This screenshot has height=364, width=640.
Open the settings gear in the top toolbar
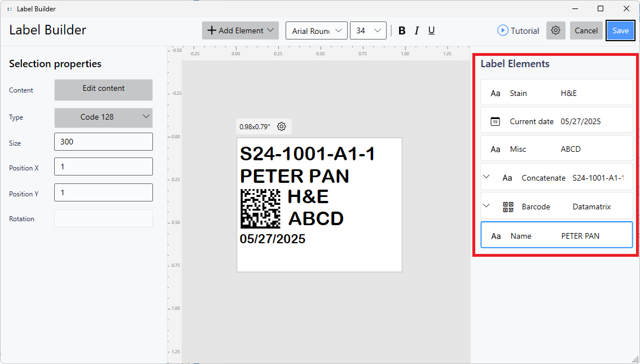pos(555,30)
